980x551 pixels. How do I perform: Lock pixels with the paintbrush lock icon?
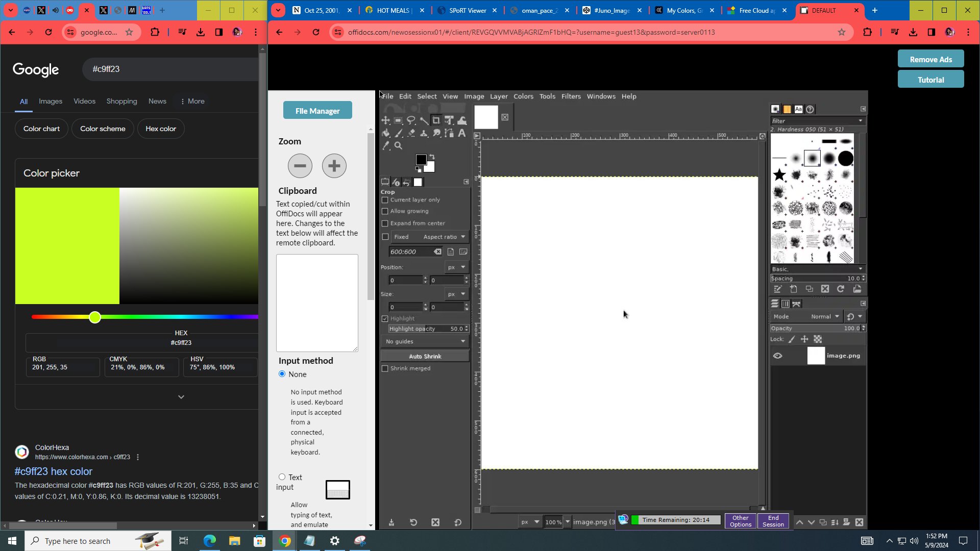792,339
